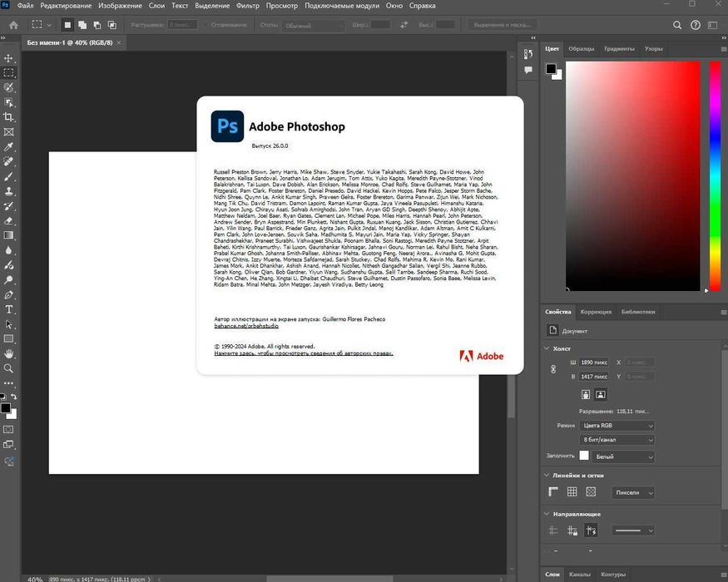Open the Файл menu
Image resolution: width=728 pixels, height=582 pixels.
pos(25,6)
